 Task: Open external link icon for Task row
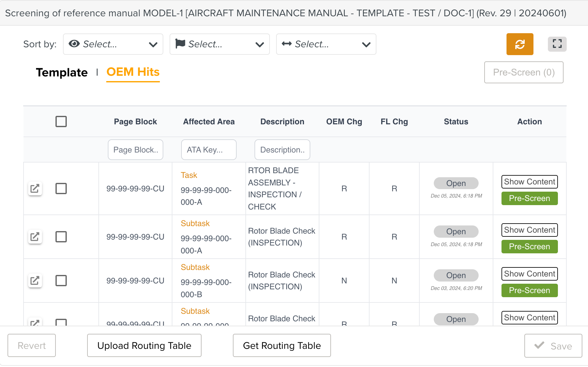pos(35,189)
